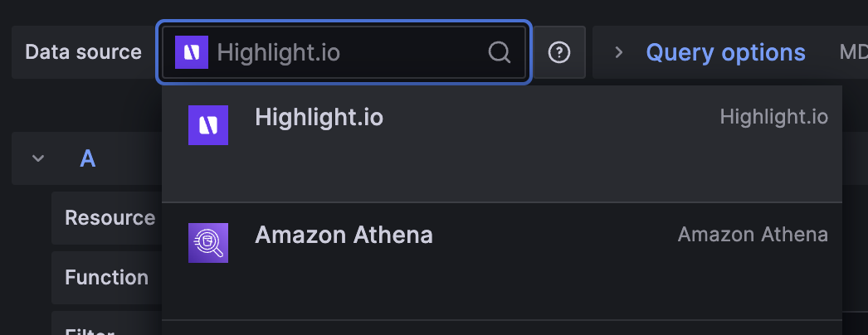The image size is (868, 335).
Task: Click the purple Highlight.io icon in dropdown list
Action: click(208, 125)
